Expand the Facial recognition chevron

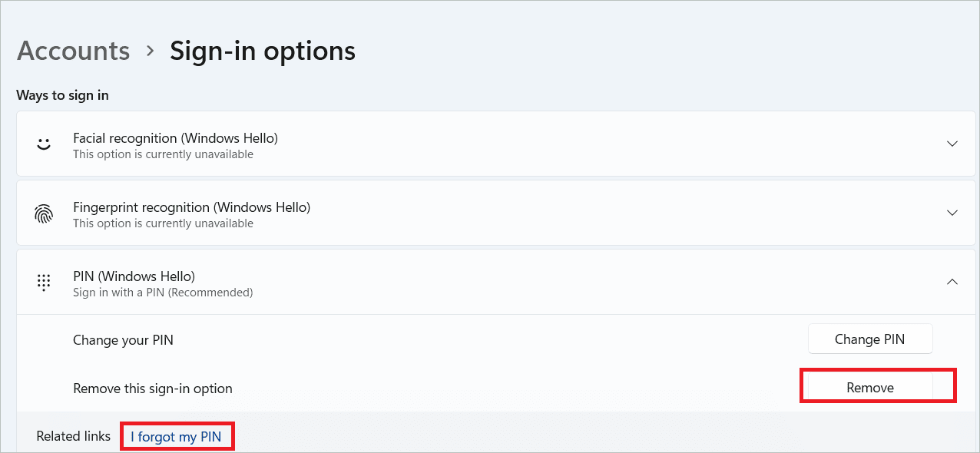click(x=952, y=144)
